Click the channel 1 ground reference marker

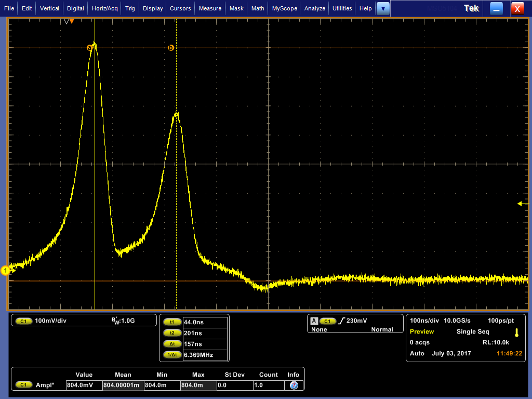coord(6,270)
